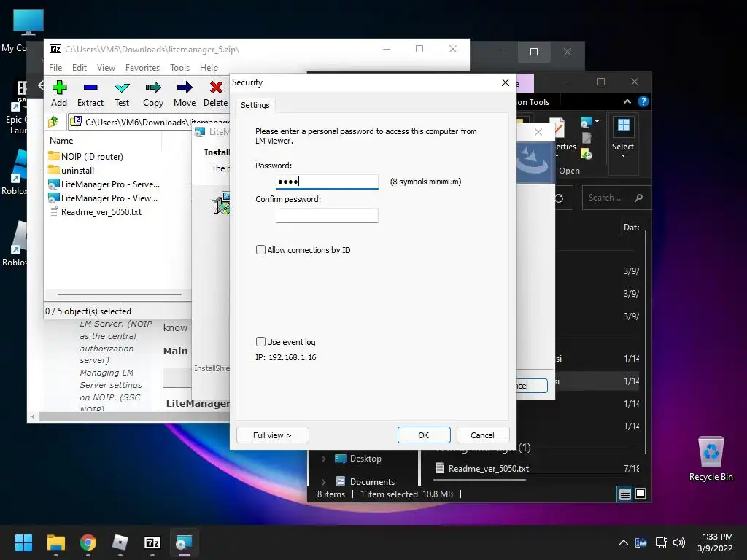
Task: Expand the Documents tree node in Explorer
Action: click(x=323, y=482)
